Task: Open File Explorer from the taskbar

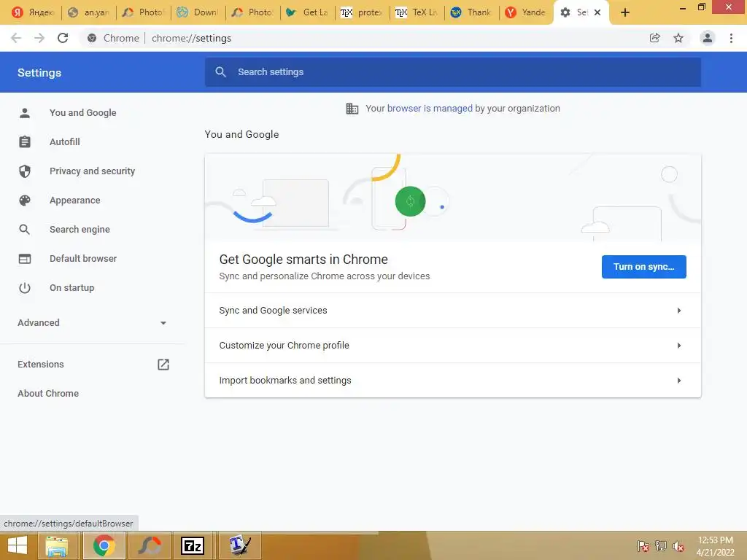Action: 57,545
